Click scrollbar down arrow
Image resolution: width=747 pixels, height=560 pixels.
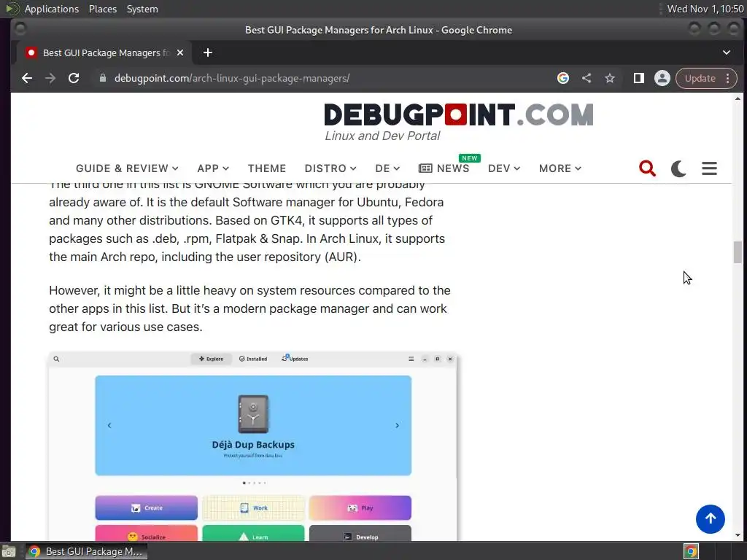pyautogui.click(x=738, y=535)
